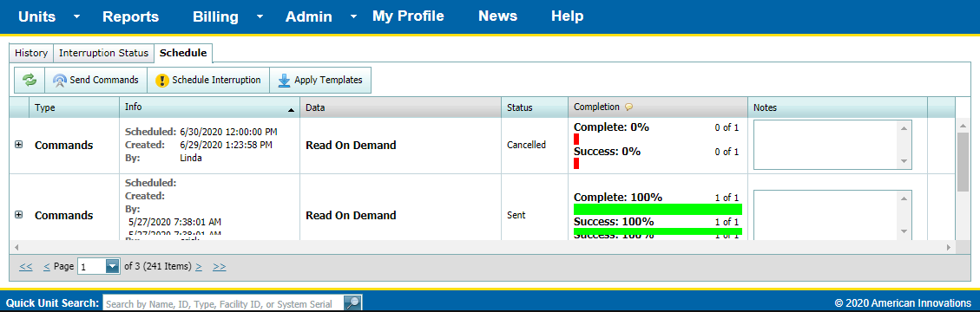Sort by Type column header
Screen dimensions: 980x312
pos(74,107)
